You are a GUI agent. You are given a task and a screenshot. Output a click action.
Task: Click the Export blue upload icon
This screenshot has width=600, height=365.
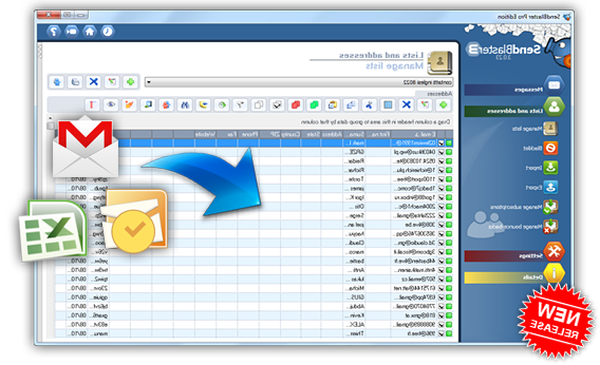pos(550,187)
